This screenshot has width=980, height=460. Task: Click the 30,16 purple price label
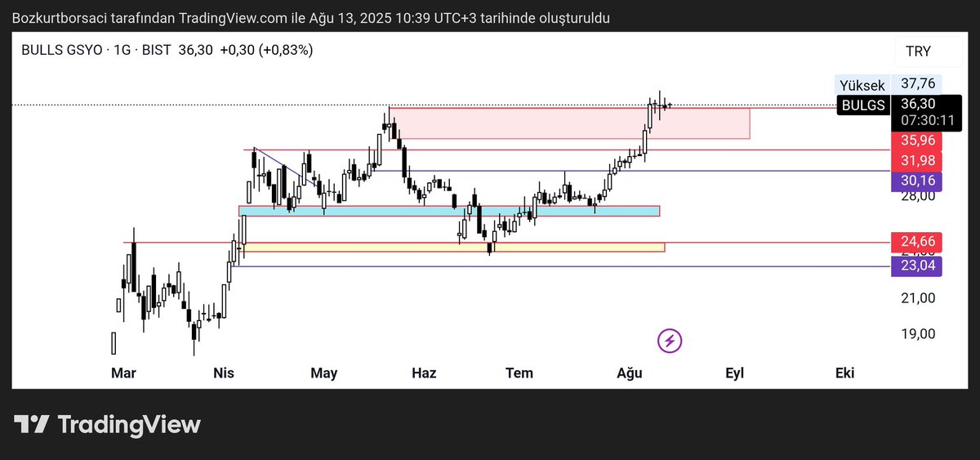918,180
